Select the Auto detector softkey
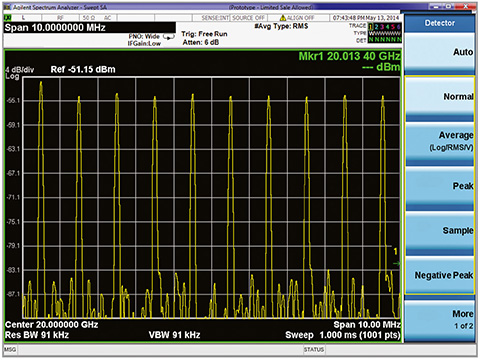The image size is (480, 360). (440, 53)
